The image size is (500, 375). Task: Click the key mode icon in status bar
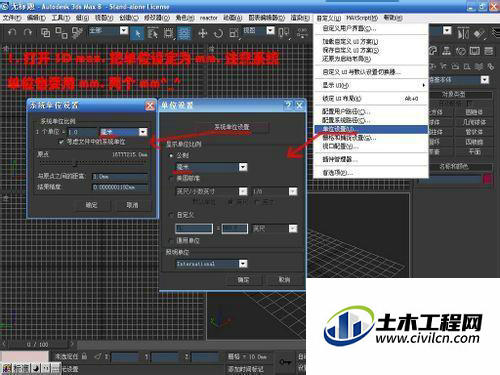pos(285,362)
